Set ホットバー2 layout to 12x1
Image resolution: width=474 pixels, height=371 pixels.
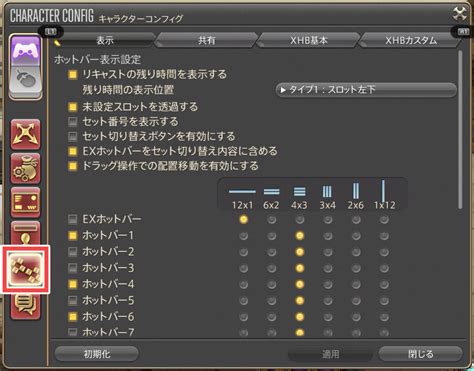244,252
